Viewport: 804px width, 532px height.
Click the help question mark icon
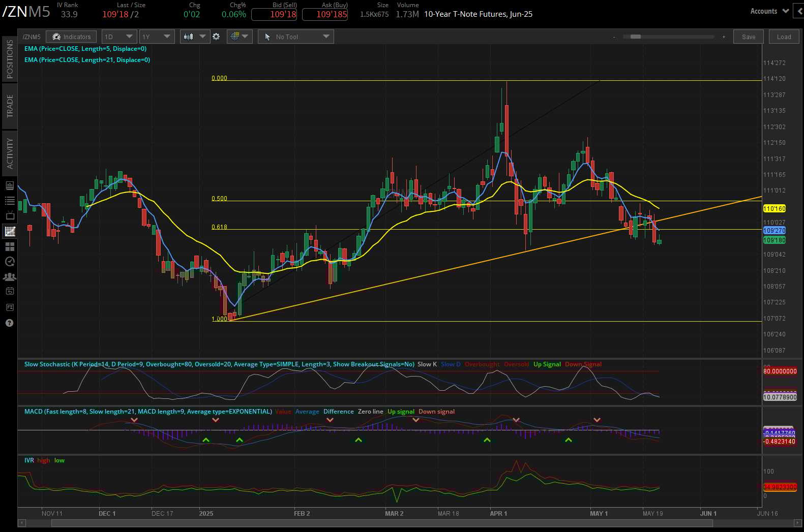10,323
